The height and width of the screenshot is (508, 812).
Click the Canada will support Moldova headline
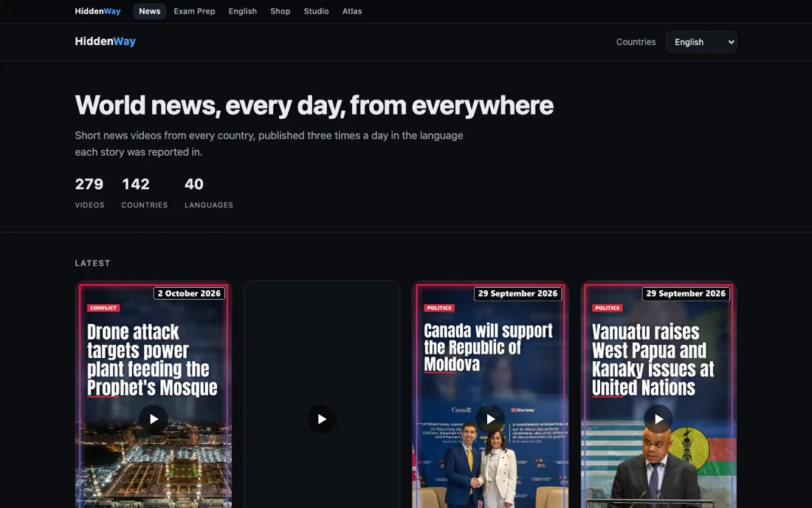point(489,348)
